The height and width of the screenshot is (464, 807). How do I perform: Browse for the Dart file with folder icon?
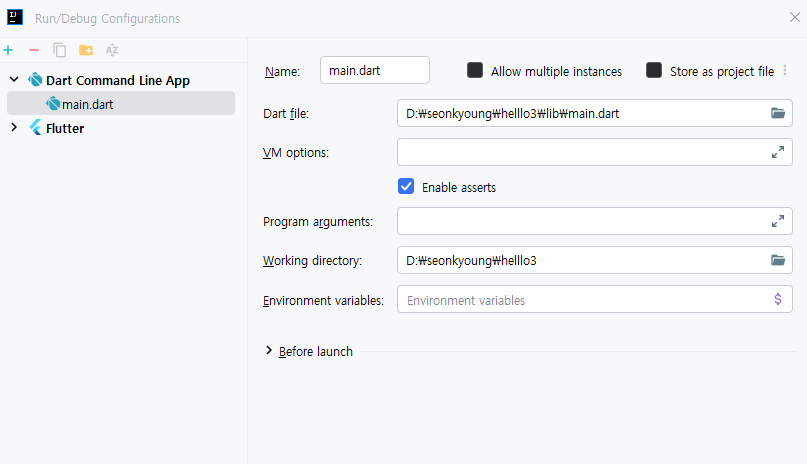(778, 113)
